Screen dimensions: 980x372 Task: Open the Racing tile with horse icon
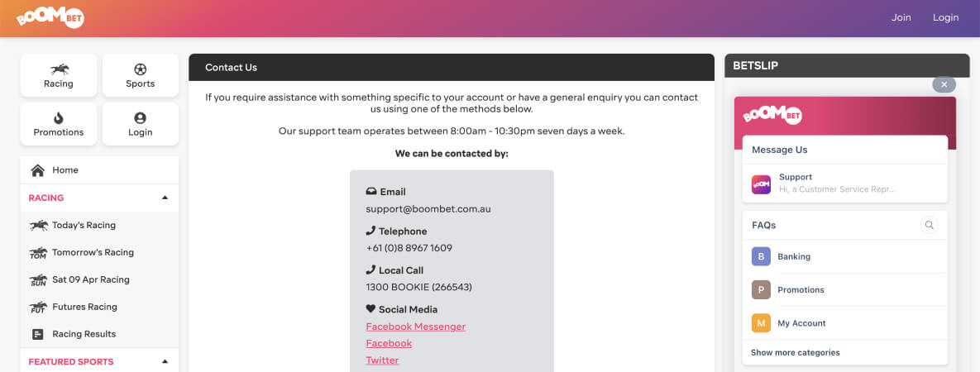coord(59,76)
